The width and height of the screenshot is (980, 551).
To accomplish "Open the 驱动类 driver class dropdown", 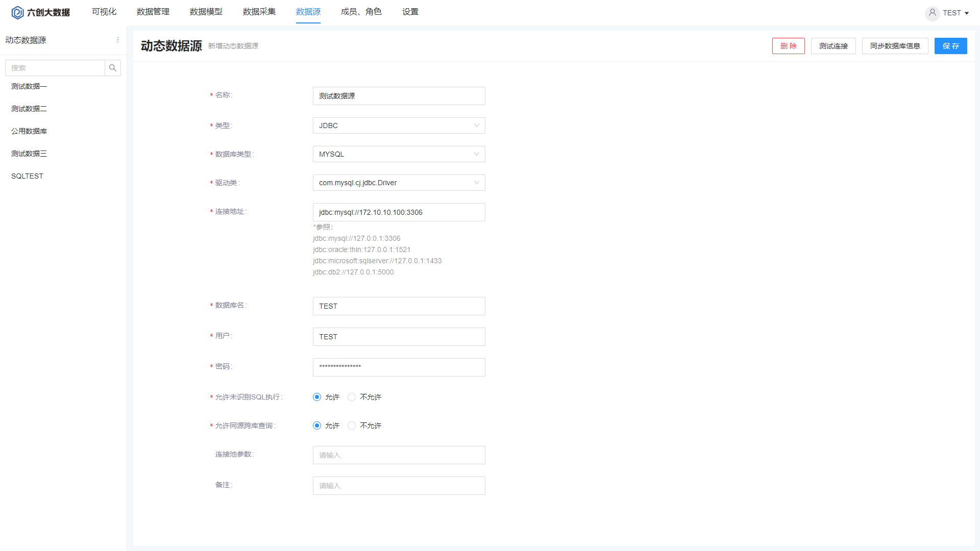I will coord(399,183).
